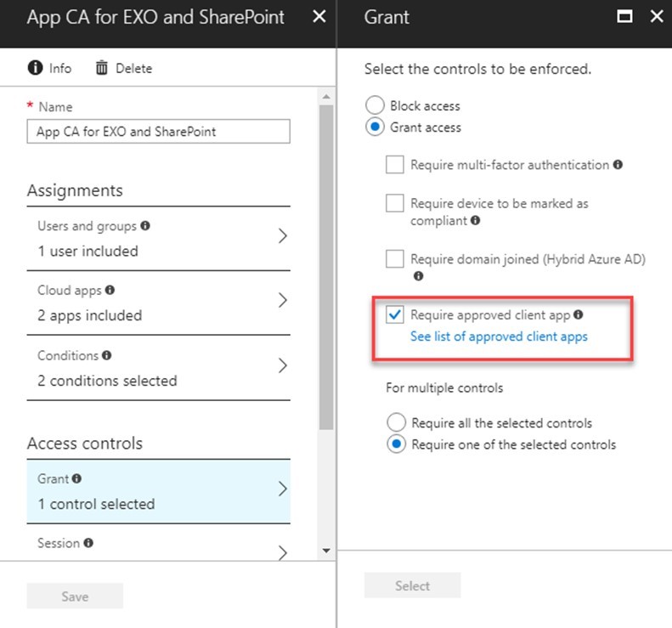Show info for domain joined Hybrid Azure AD
The image size is (672, 628).
pos(419,276)
